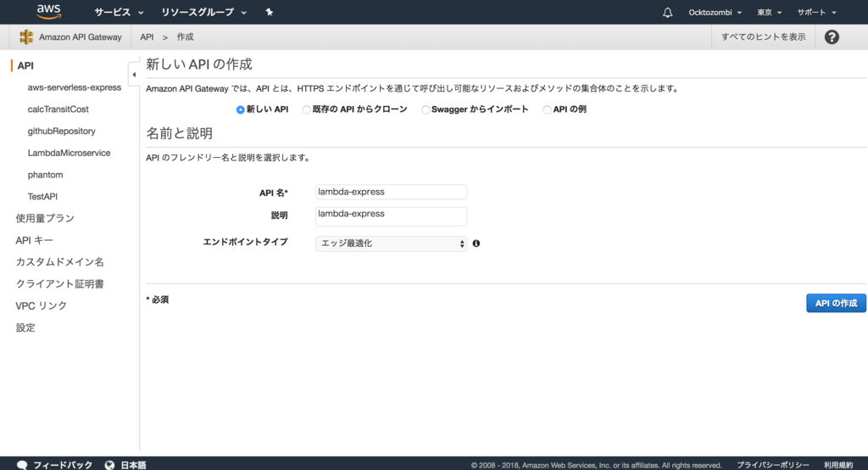Click the feedback speech bubble icon

click(22, 465)
